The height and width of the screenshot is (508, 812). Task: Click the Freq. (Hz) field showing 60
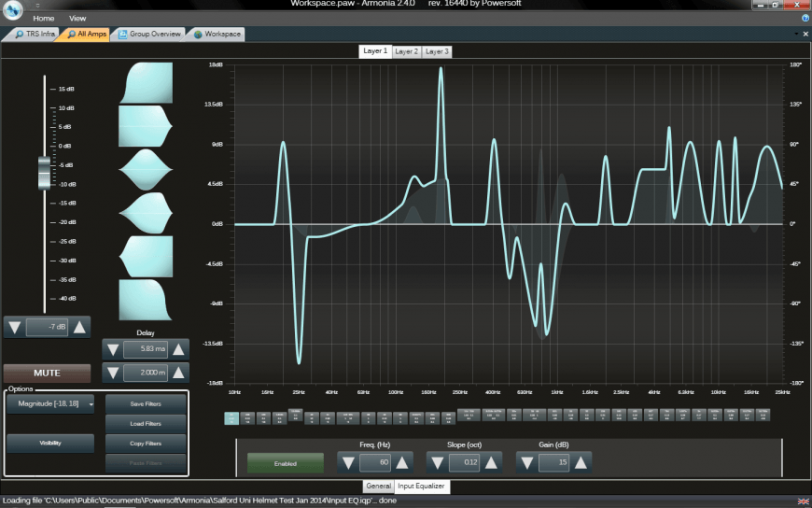click(x=375, y=462)
